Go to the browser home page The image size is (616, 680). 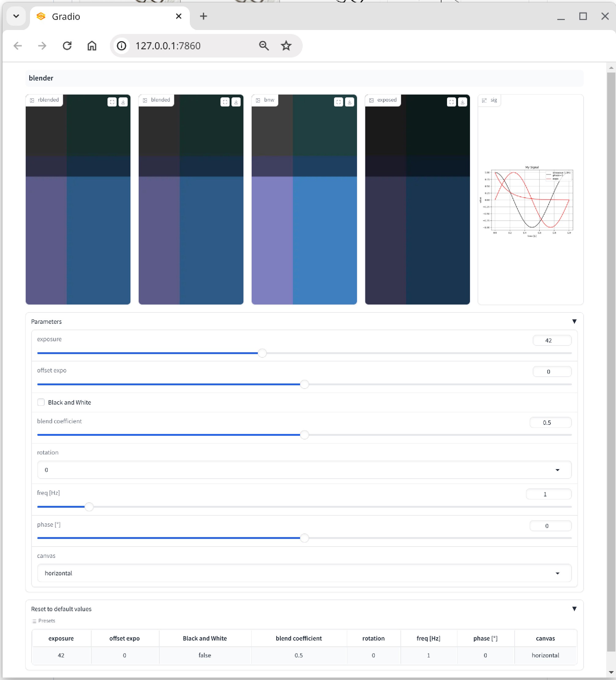pos(92,46)
